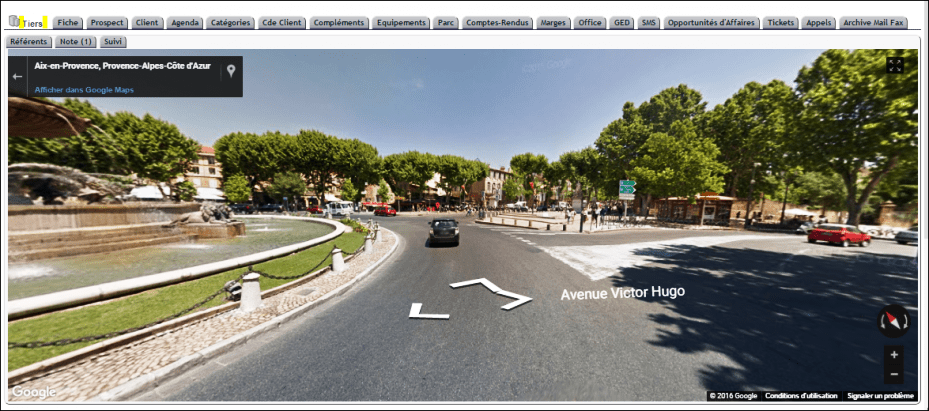Click the location pin marker icon
The width and height of the screenshot is (929, 411).
[231, 71]
